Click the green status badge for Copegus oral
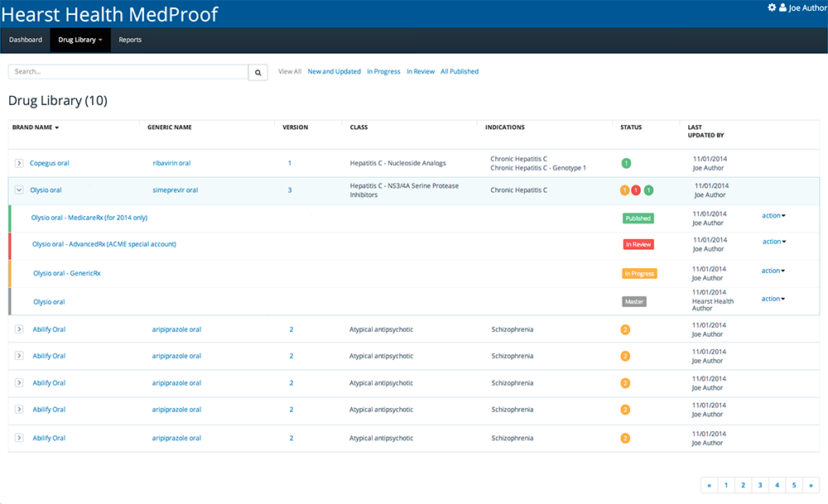 point(626,163)
